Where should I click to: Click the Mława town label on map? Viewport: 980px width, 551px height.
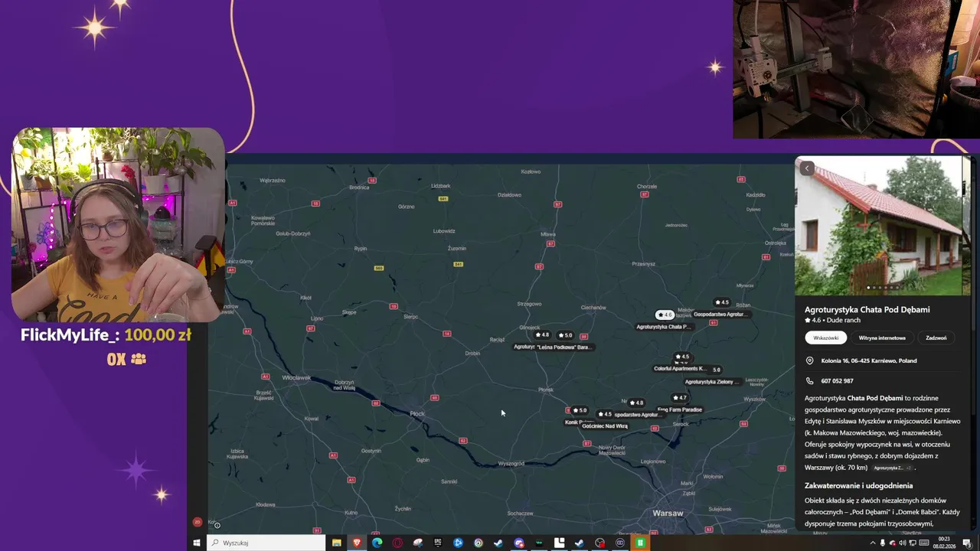point(548,234)
